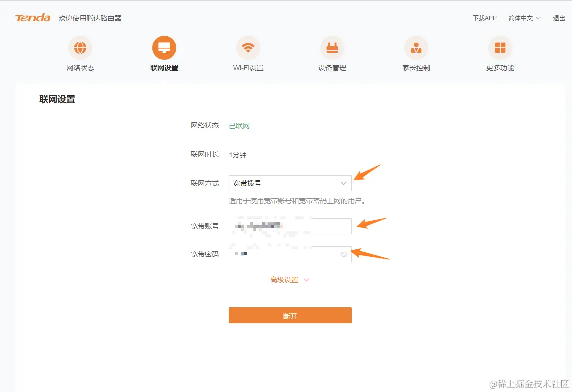Open the 设备管理 router icon

(x=332, y=48)
